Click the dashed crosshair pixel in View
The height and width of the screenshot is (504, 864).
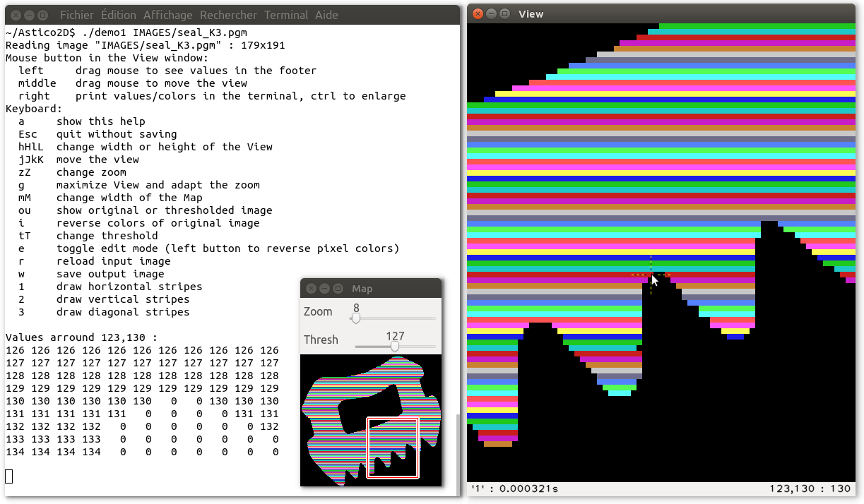651,275
